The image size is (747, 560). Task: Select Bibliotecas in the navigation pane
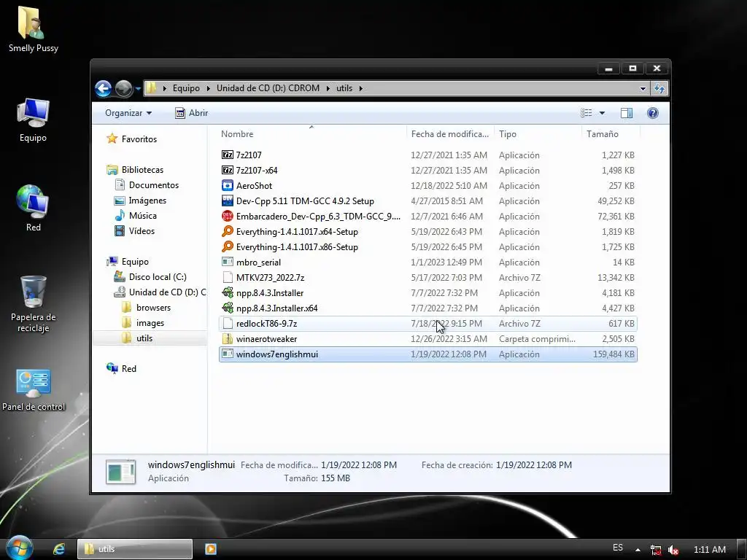[x=142, y=169]
